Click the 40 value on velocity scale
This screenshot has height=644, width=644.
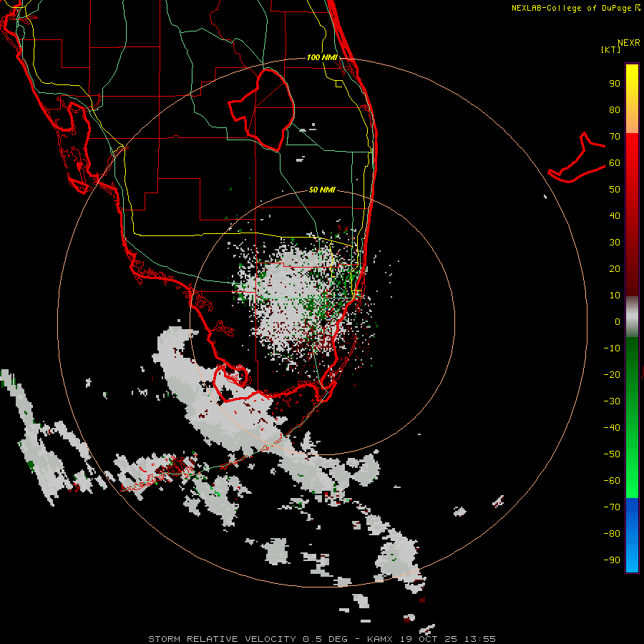615,216
